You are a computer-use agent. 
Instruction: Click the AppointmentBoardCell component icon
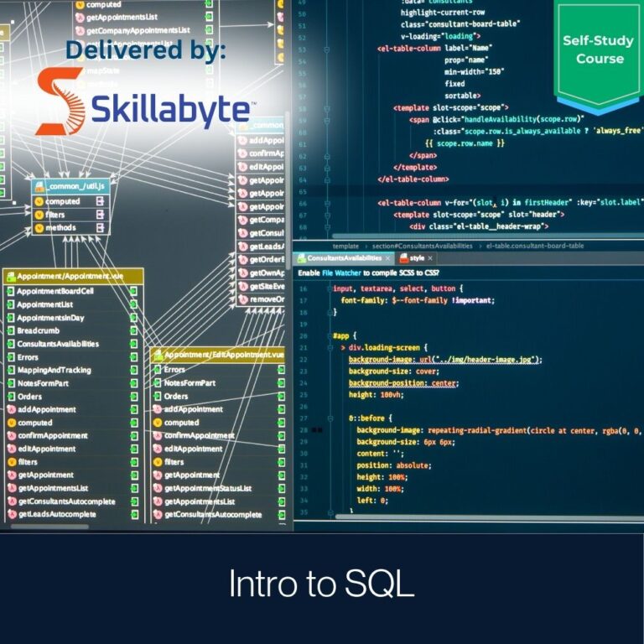11,291
